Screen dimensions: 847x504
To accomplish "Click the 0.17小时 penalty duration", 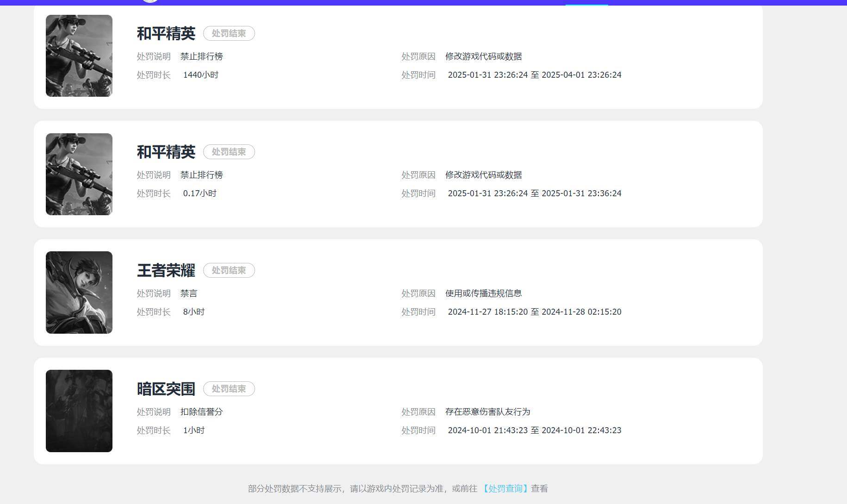I will click(x=200, y=193).
